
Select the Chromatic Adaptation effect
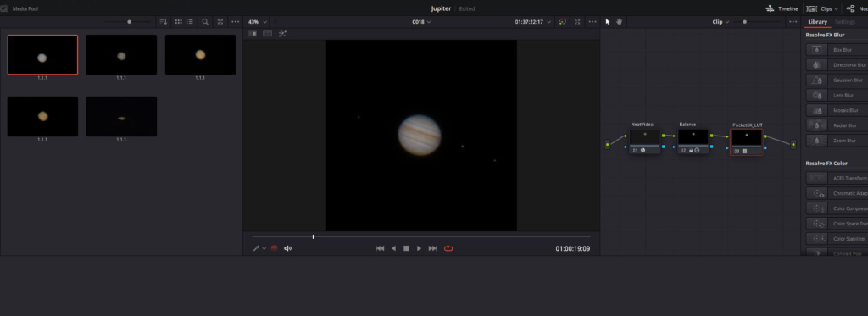[837, 194]
